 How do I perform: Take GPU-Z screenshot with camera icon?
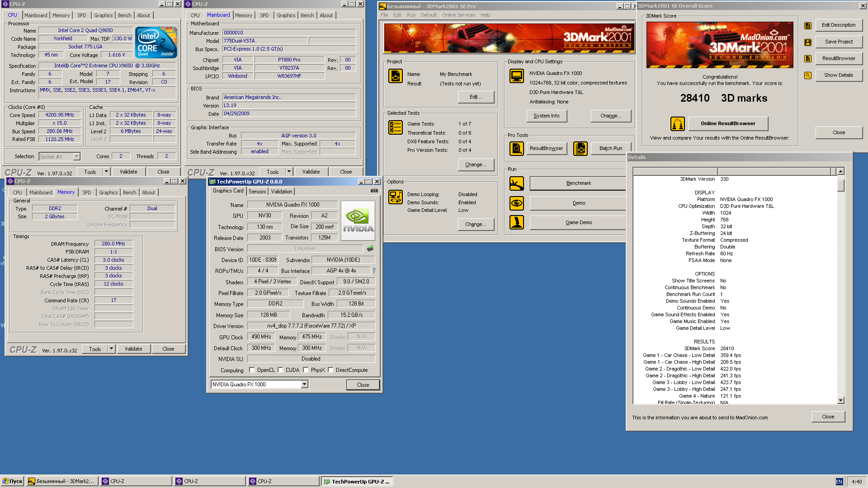pyautogui.click(x=374, y=191)
